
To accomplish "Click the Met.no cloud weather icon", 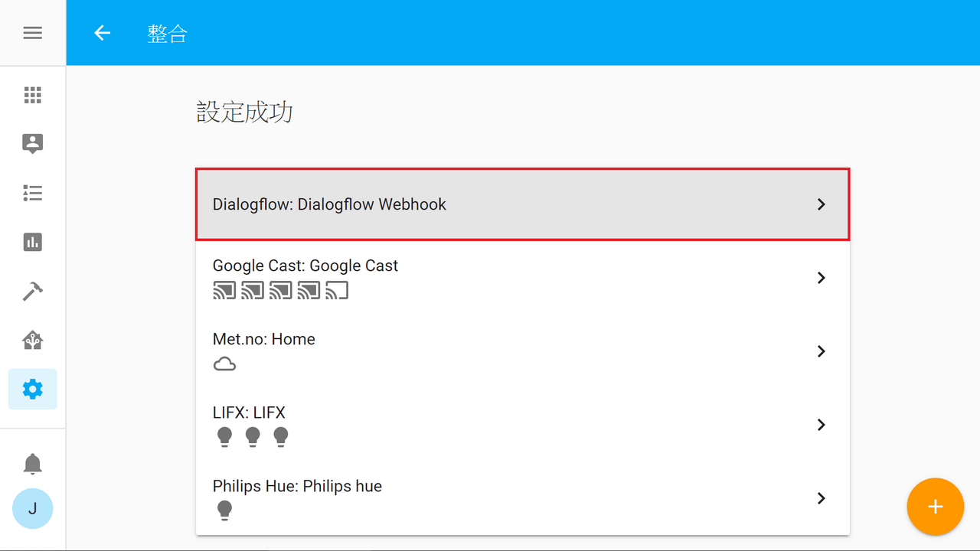I will [224, 364].
